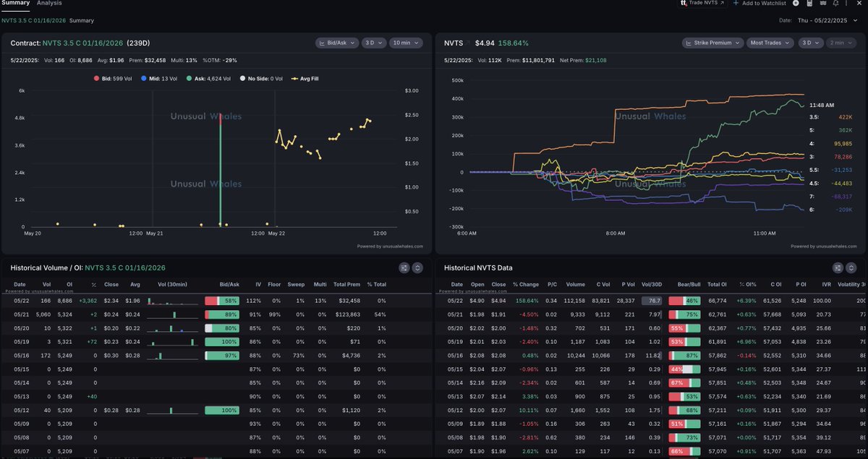Click the $32,458 Total Prem cell
This screenshot has width=868, height=459.
(x=349, y=300)
